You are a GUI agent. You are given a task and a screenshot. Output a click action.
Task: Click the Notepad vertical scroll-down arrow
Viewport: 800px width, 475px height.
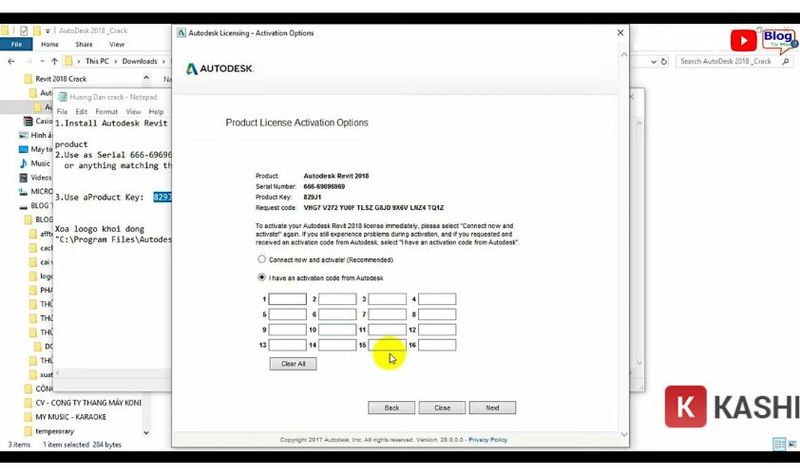[639, 363]
